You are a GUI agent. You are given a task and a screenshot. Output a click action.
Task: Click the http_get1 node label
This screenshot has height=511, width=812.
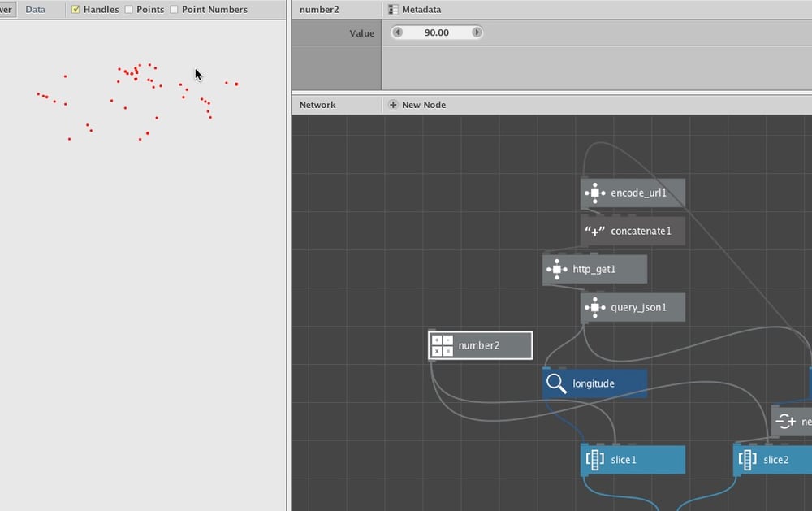click(594, 270)
